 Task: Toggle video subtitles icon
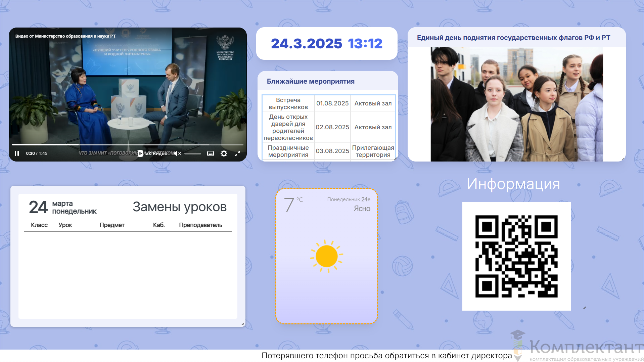(211, 153)
